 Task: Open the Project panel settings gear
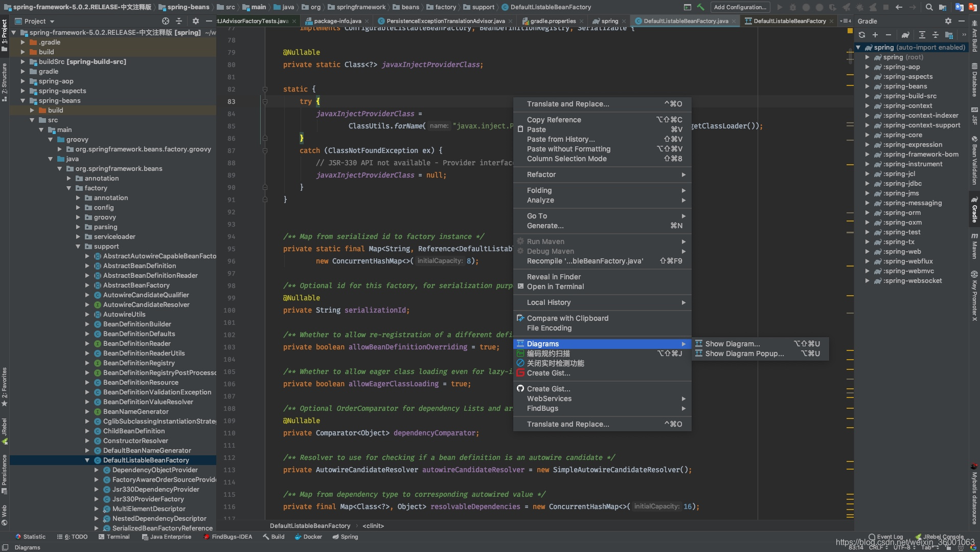click(x=195, y=21)
